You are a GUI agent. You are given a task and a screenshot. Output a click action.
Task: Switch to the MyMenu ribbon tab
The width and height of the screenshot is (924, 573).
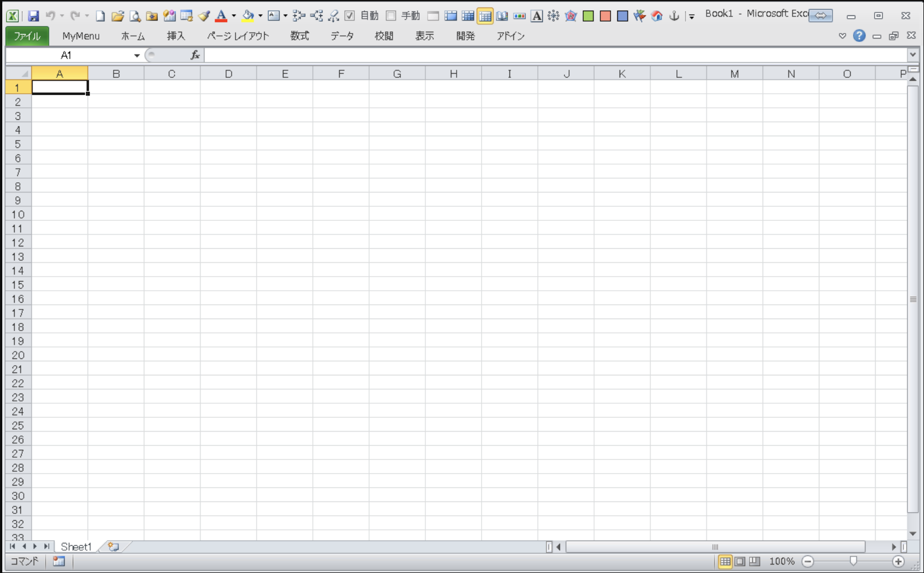click(81, 36)
